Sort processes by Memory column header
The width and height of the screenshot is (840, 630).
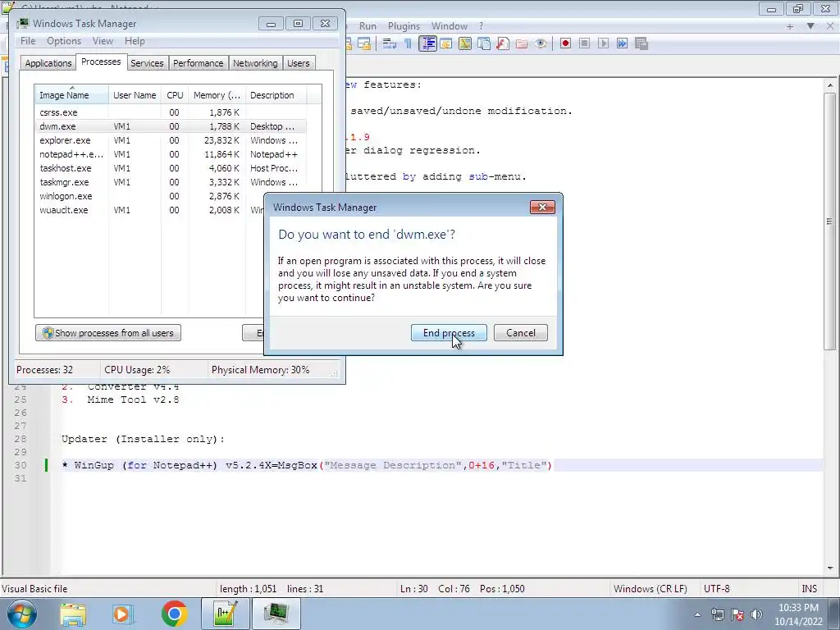(x=217, y=95)
